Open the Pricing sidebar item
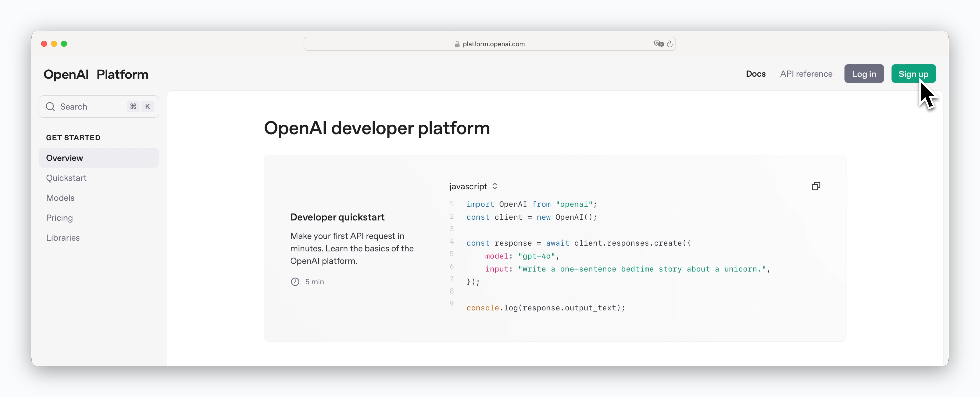 pyautogui.click(x=59, y=218)
